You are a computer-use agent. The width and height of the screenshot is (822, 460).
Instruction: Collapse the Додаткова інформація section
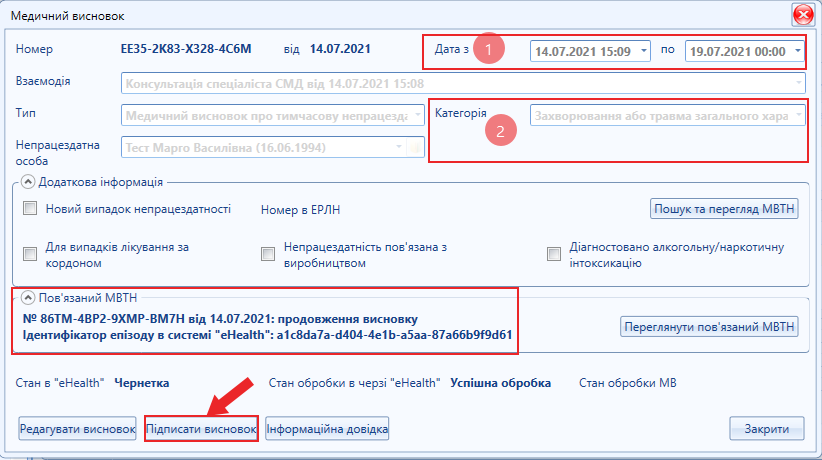point(28,182)
